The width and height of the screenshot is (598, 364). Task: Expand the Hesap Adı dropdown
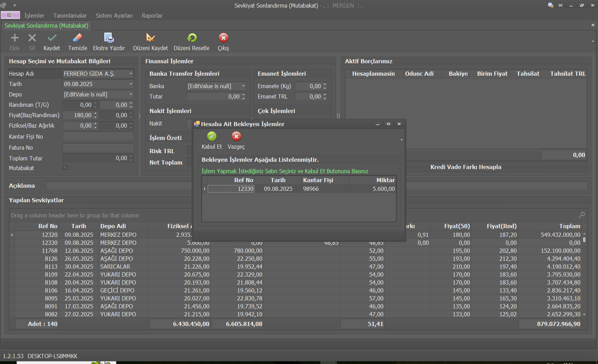pos(131,74)
